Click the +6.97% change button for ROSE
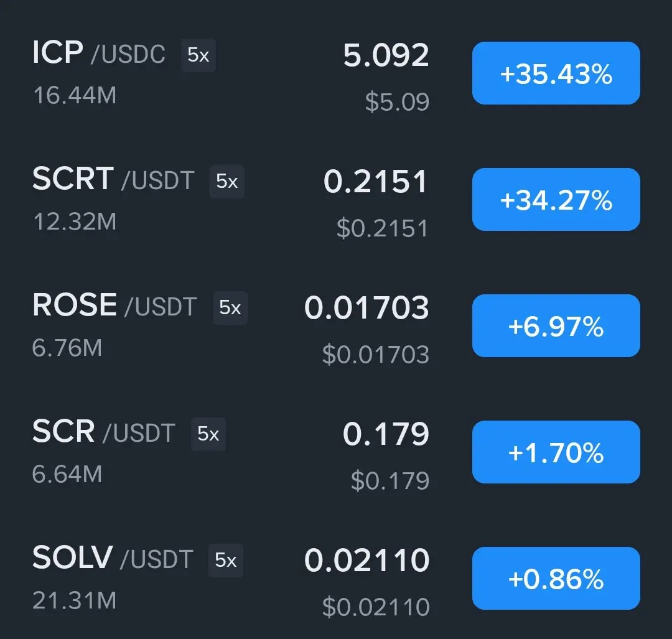The image size is (672, 639). [556, 325]
